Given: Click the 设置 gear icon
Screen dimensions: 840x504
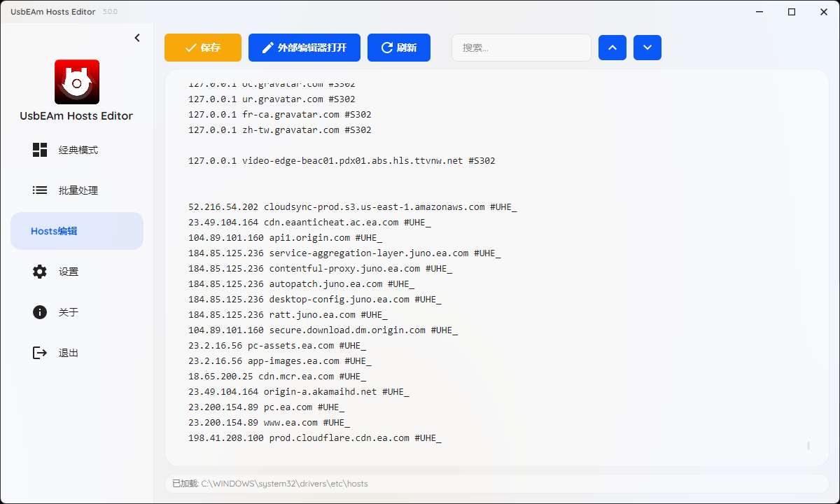Looking at the screenshot, I should pos(40,272).
